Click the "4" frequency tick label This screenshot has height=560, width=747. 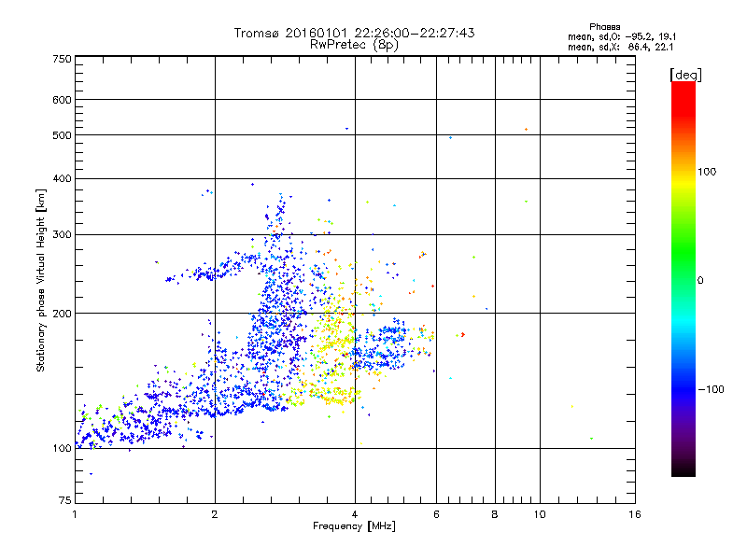pos(355,515)
